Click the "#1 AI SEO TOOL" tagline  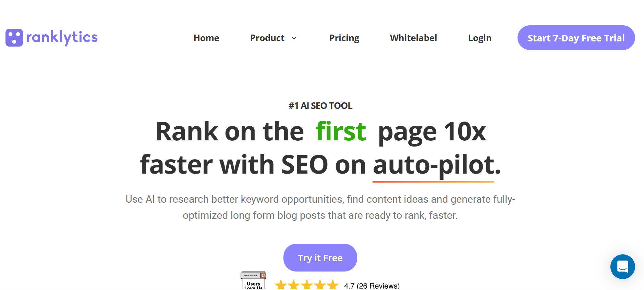tap(320, 106)
